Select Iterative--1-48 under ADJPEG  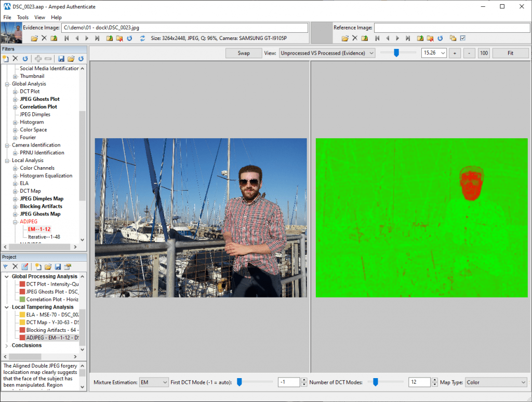click(44, 237)
